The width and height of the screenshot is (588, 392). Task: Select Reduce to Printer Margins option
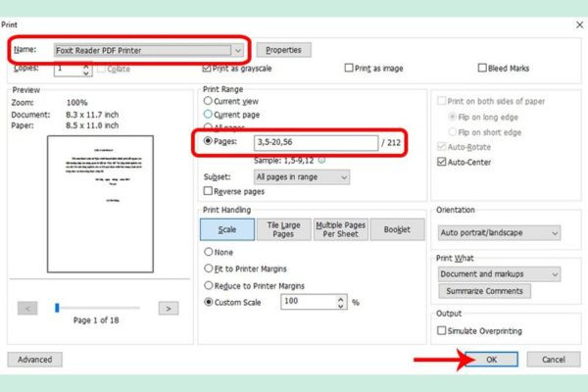209,285
